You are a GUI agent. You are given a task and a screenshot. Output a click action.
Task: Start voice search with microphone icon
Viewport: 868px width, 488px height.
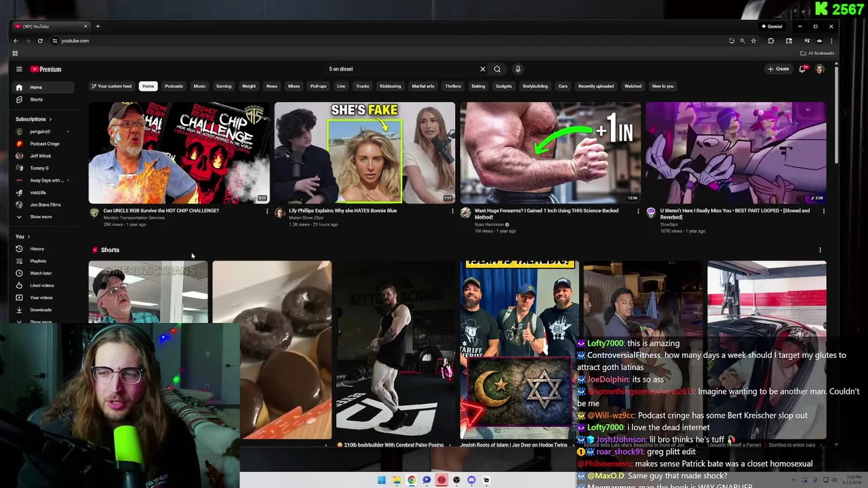pos(517,69)
